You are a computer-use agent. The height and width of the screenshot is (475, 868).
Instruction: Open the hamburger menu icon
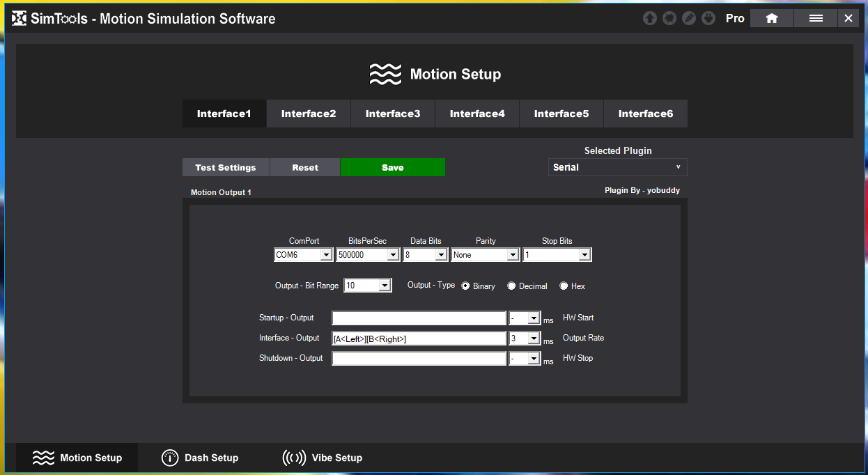(816, 18)
